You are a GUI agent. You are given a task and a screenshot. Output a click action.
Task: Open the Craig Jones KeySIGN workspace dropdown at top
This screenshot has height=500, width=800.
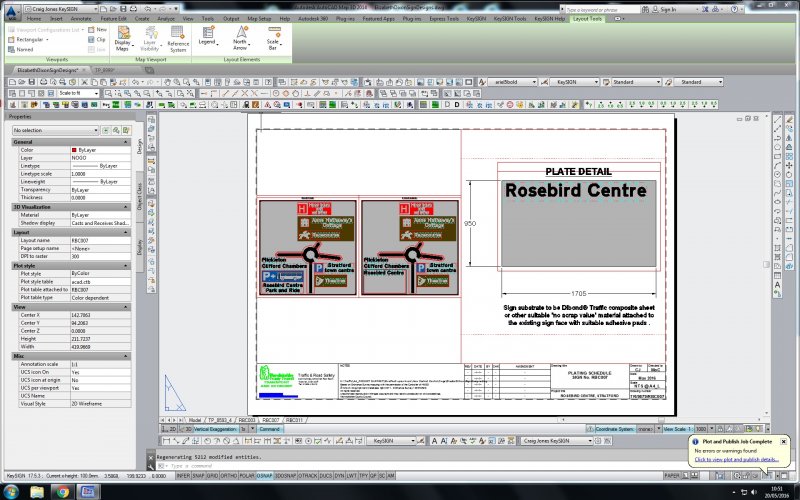[61, 9]
